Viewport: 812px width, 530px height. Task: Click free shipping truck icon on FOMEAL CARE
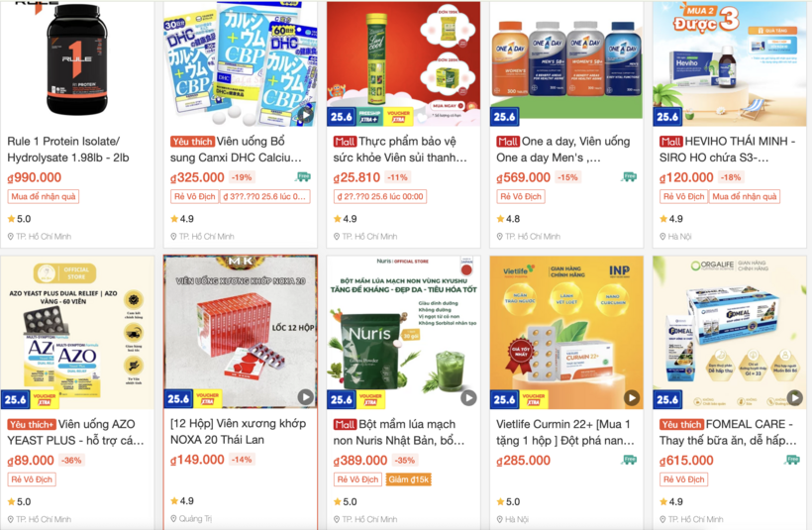[x=792, y=460]
